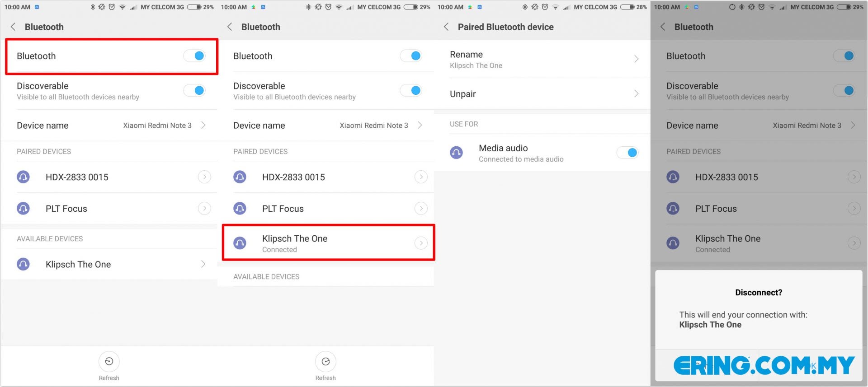Tap battery indicator in first screenshot's status bar
868x387 pixels.
194,7
